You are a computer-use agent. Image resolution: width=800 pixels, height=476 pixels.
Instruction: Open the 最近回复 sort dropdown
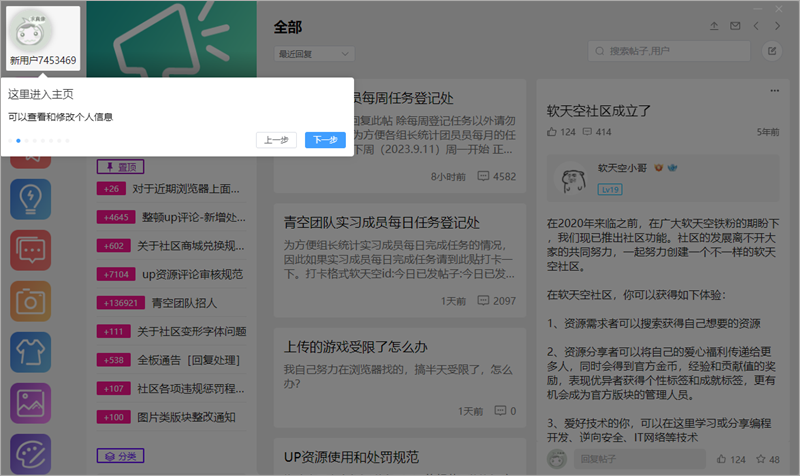[x=314, y=54]
